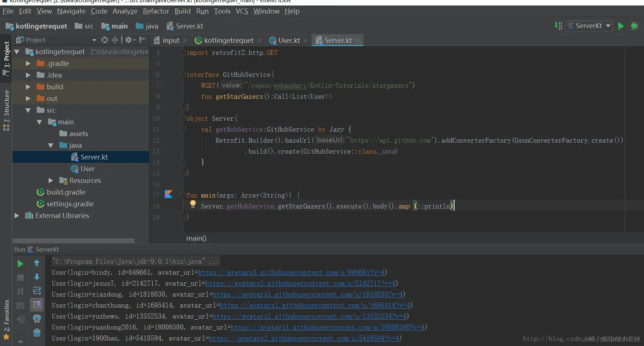The width and height of the screenshot is (644, 346).
Task: Close the Server.kt editor tab
Action: [x=357, y=41]
